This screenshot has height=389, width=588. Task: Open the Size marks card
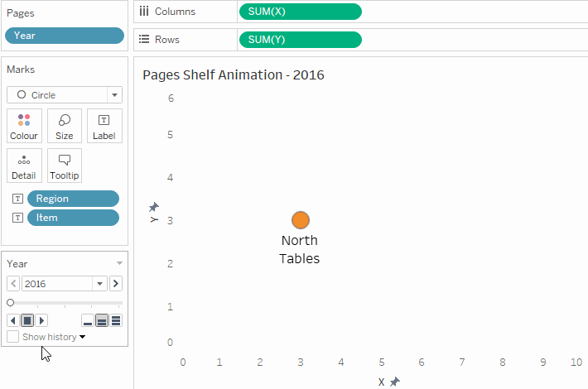64,126
